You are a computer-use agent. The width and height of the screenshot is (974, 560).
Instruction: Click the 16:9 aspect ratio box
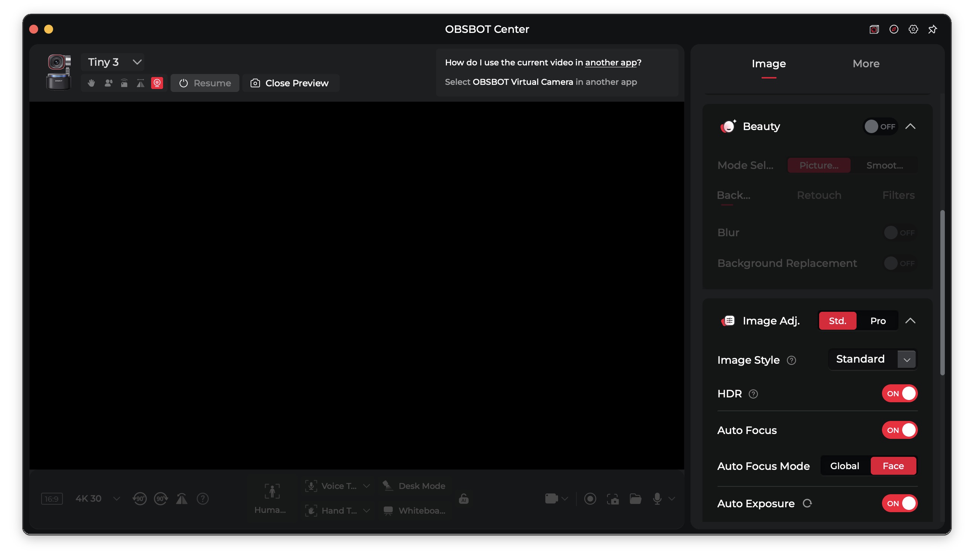tap(52, 499)
